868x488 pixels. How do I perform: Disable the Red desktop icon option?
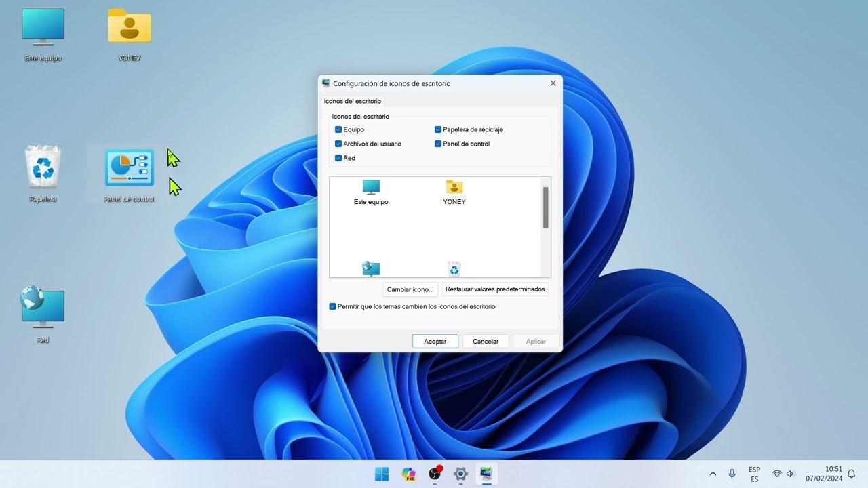pos(338,158)
